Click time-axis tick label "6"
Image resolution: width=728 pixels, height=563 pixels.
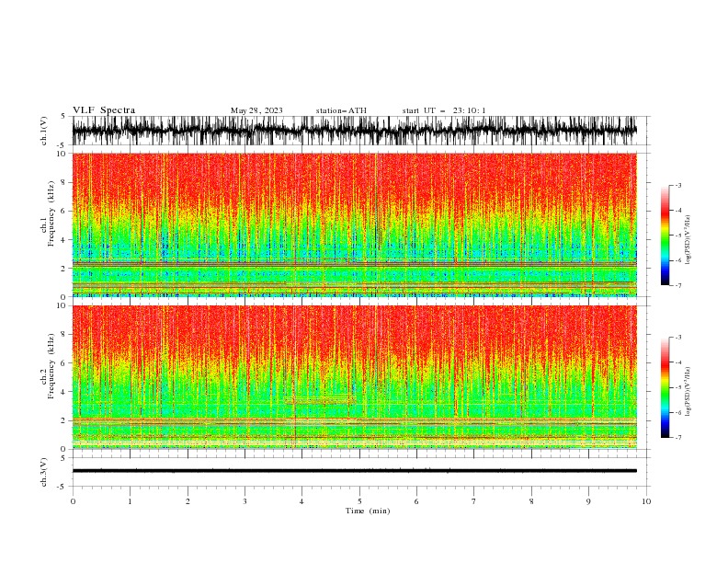coord(416,501)
